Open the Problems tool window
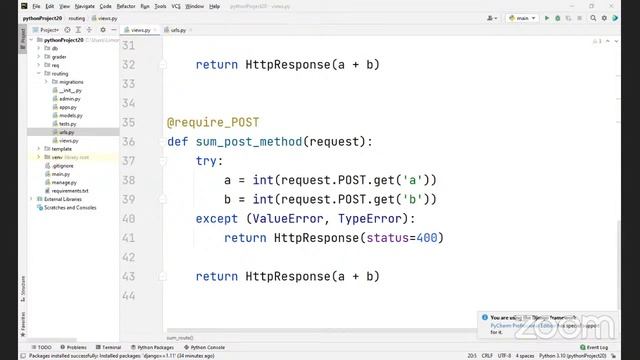640x360 pixels. tap(73, 347)
